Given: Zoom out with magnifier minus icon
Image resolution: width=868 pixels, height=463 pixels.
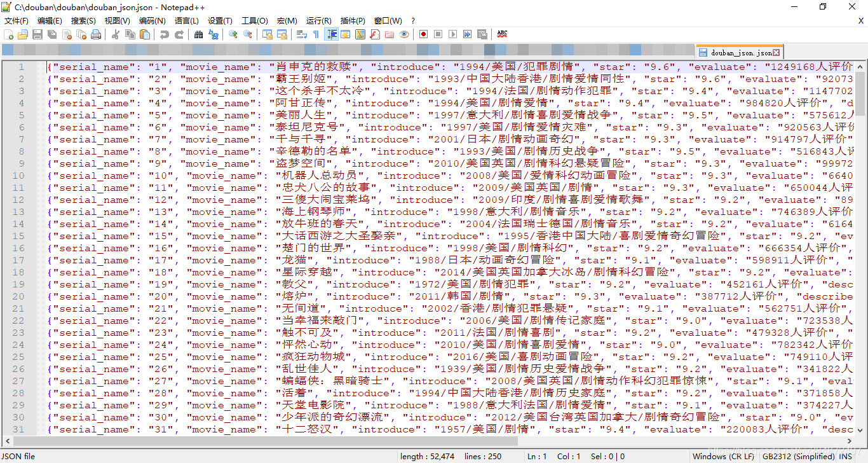Looking at the screenshot, I should (248, 34).
